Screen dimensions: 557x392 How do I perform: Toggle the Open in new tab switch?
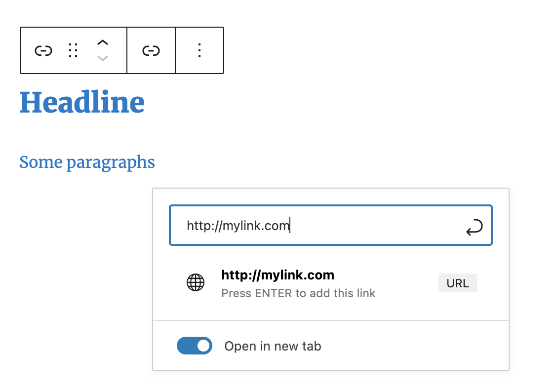[195, 346]
